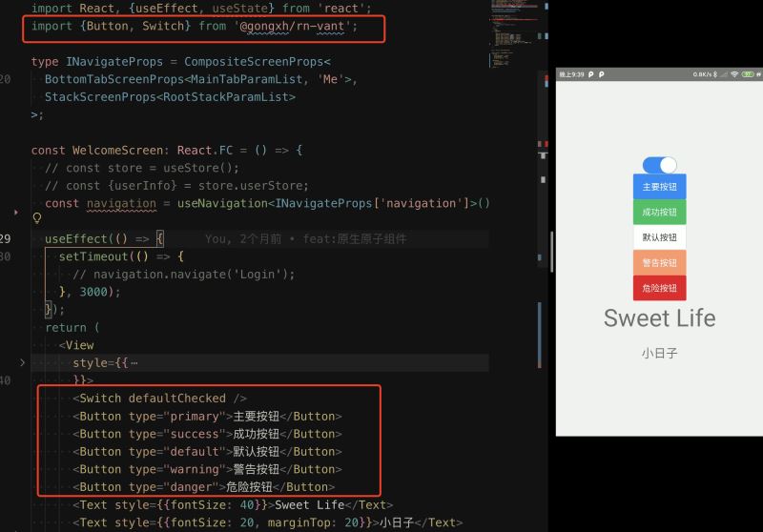The image size is (763, 532).
Task: Click the underlined 'navigation' variable name
Action: tap(122, 203)
